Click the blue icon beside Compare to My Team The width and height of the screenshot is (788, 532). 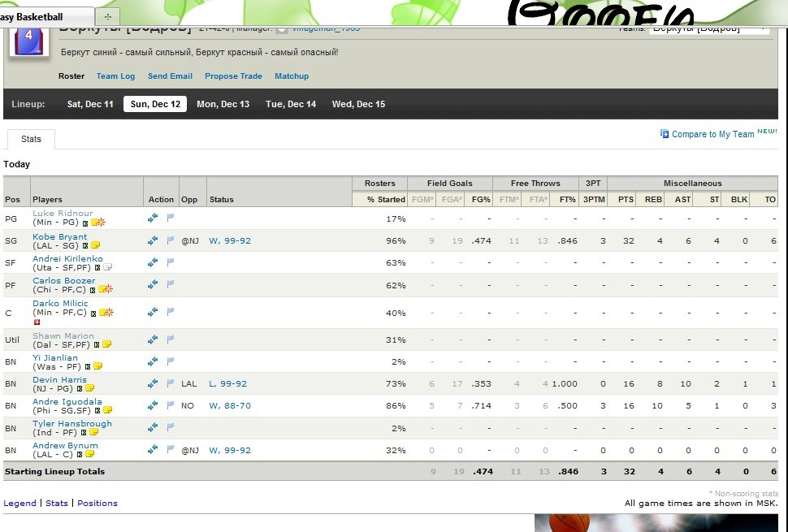665,134
